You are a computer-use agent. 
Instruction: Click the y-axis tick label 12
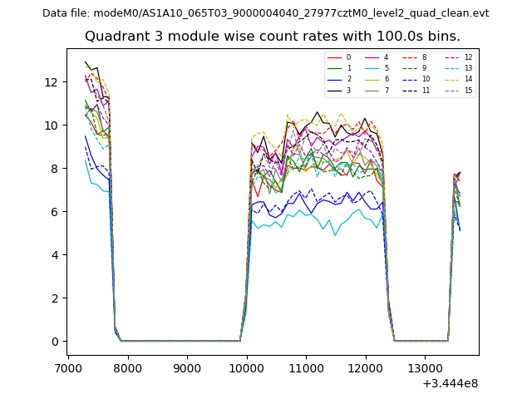click(x=51, y=81)
